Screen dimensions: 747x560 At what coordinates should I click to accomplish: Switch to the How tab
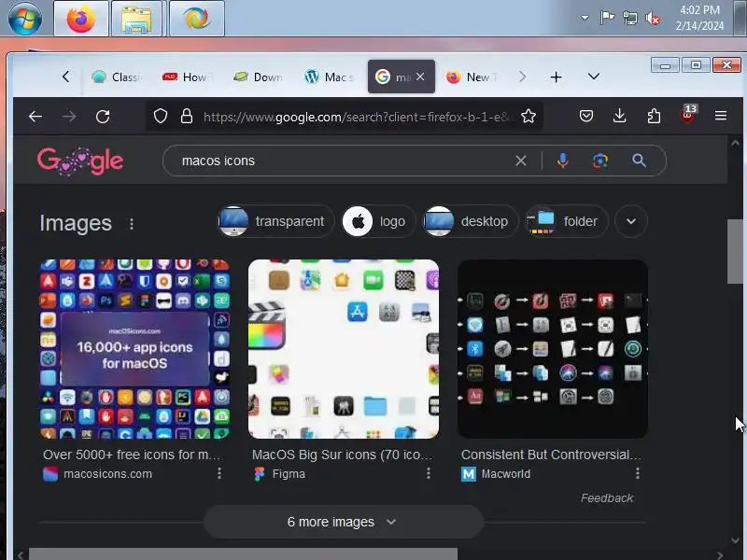[x=187, y=77]
